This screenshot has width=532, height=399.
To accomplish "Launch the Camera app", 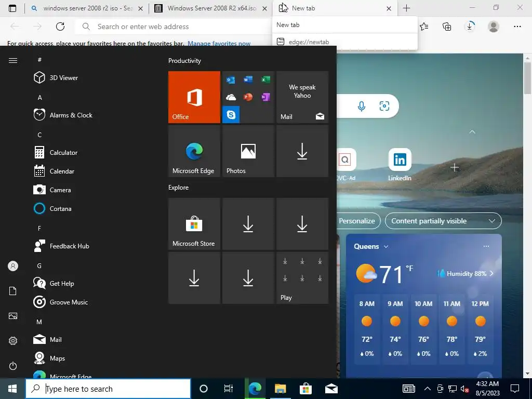I will [52, 190].
